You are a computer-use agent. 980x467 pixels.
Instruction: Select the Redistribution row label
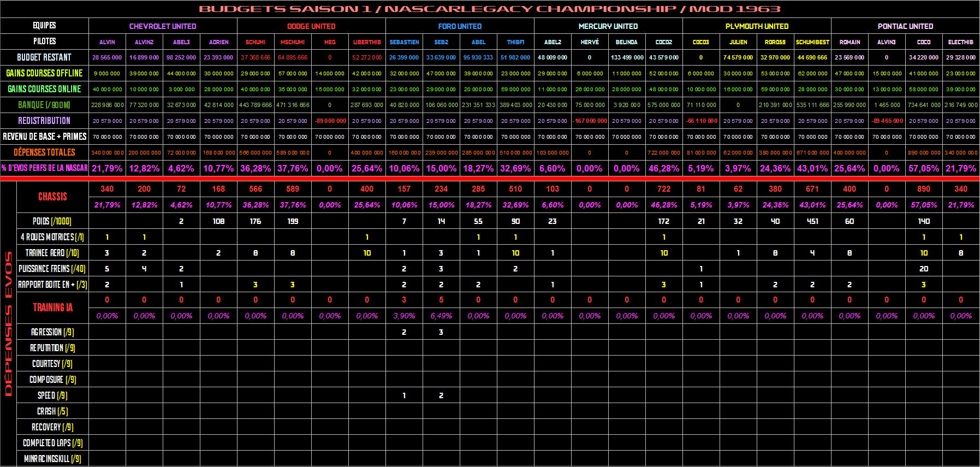44,121
